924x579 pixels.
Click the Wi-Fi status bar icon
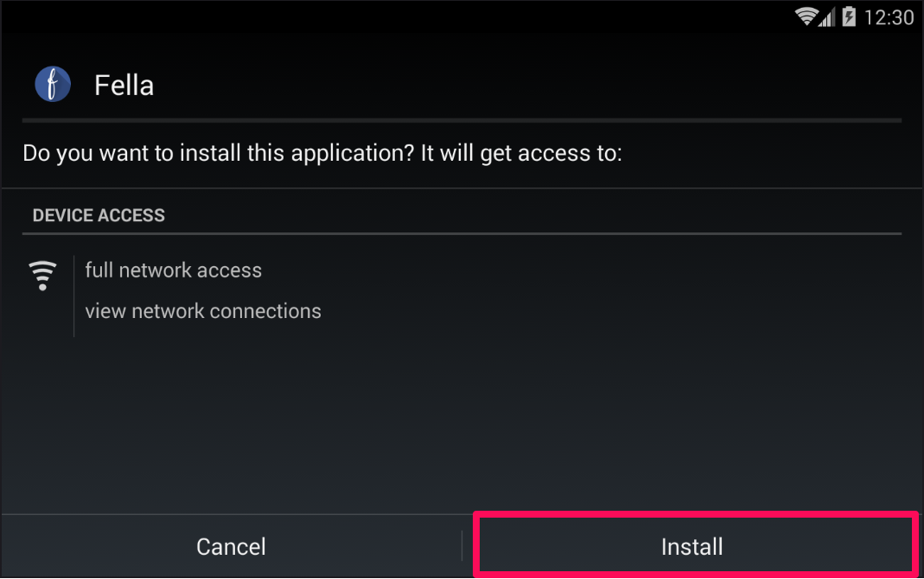click(x=806, y=16)
